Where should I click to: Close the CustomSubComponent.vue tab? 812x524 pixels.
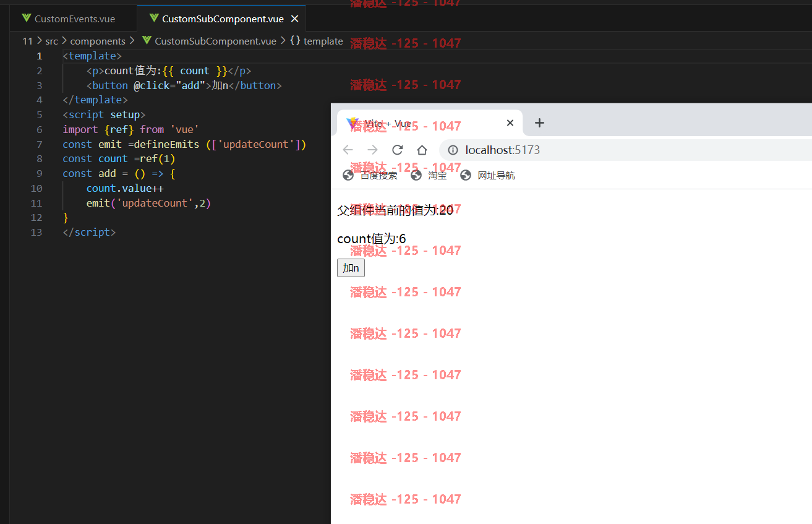(294, 19)
